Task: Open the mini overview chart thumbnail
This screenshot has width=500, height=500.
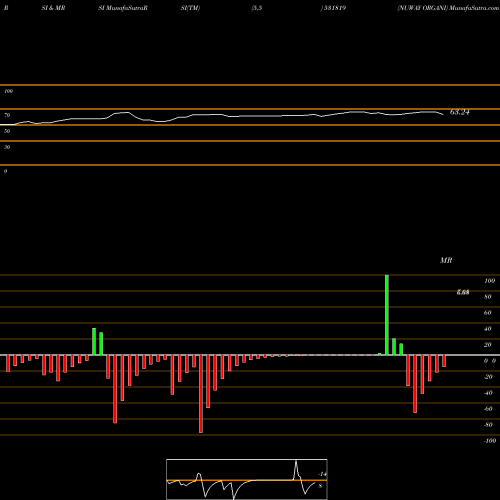Action: coord(247,479)
